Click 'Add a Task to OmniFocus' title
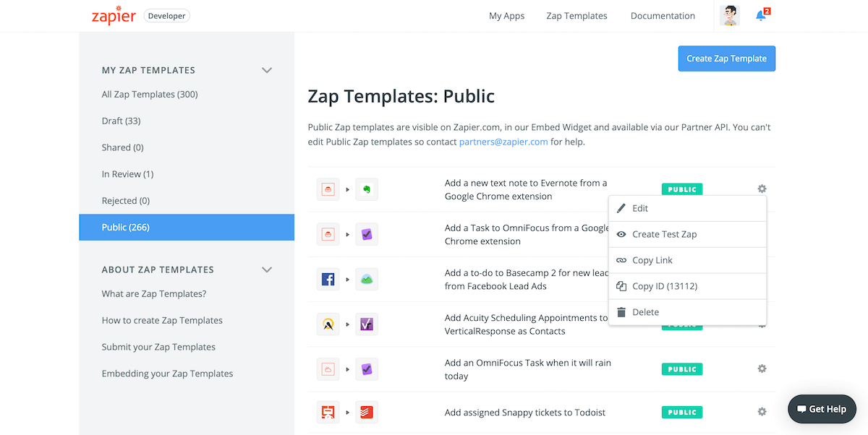 click(x=527, y=234)
